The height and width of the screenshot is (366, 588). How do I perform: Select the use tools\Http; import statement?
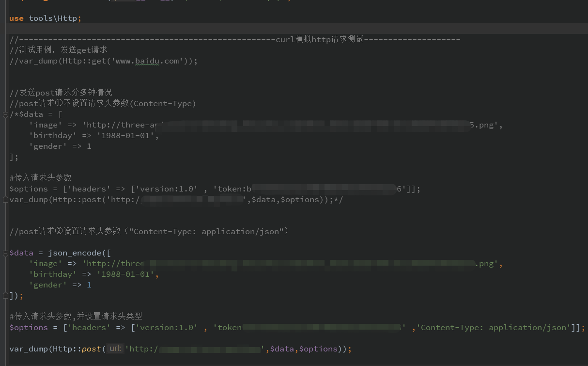tap(45, 18)
